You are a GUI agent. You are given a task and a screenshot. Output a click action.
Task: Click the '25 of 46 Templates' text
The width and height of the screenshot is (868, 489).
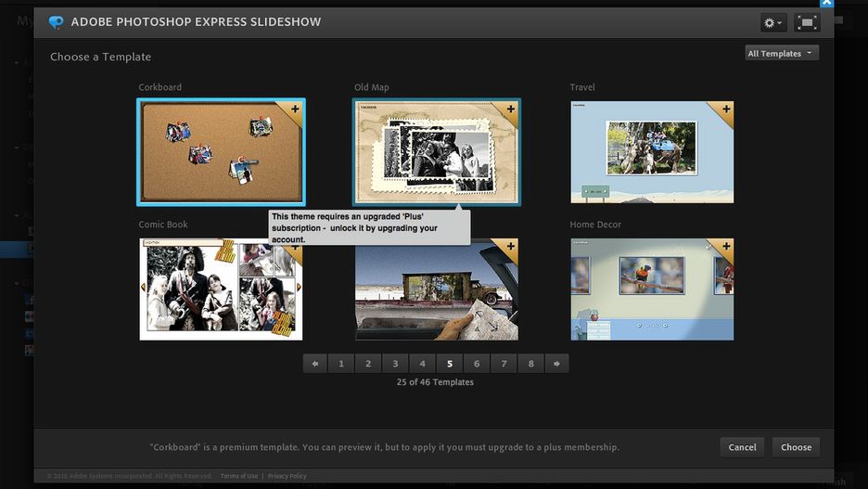pos(435,382)
